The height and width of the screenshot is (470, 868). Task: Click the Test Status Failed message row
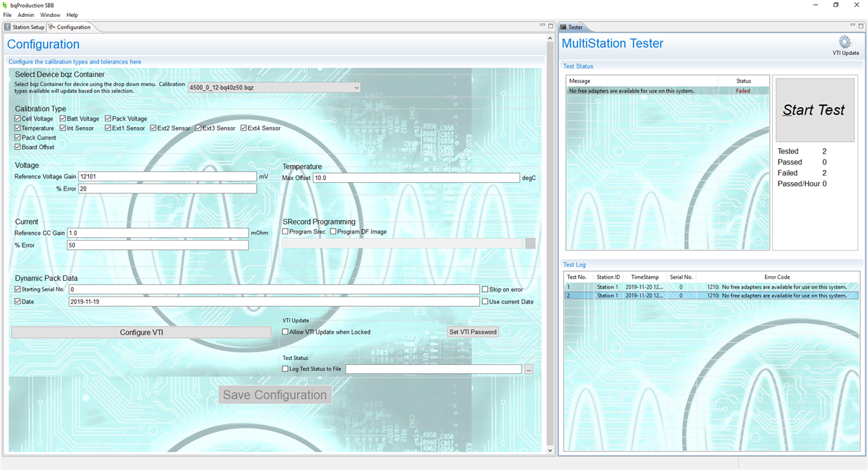pyautogui.click(x=668, y=91)
